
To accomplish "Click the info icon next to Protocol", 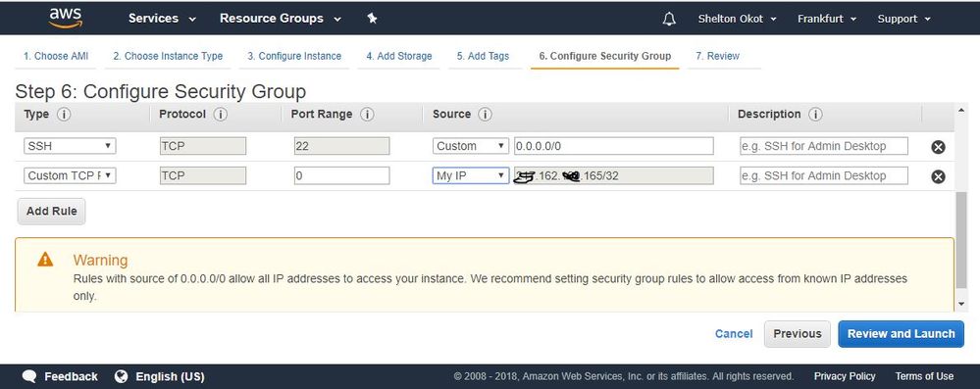I will [x=220, y=115].
